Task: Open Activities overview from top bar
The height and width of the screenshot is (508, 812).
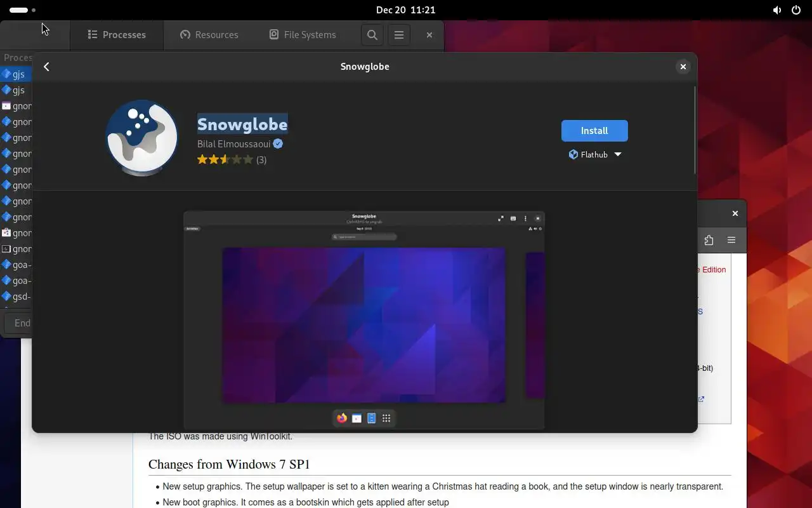Action: point(23,10)
